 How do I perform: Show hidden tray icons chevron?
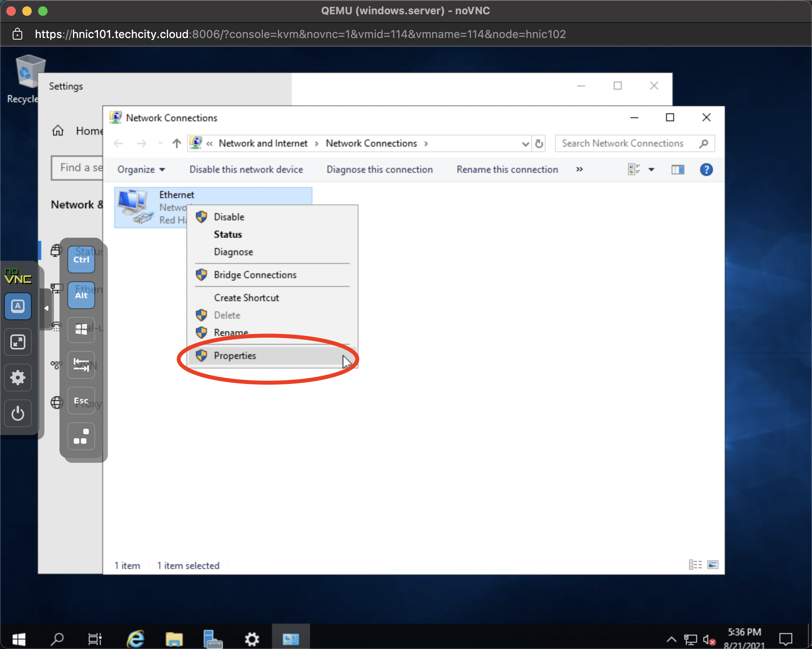coord(671,639)
